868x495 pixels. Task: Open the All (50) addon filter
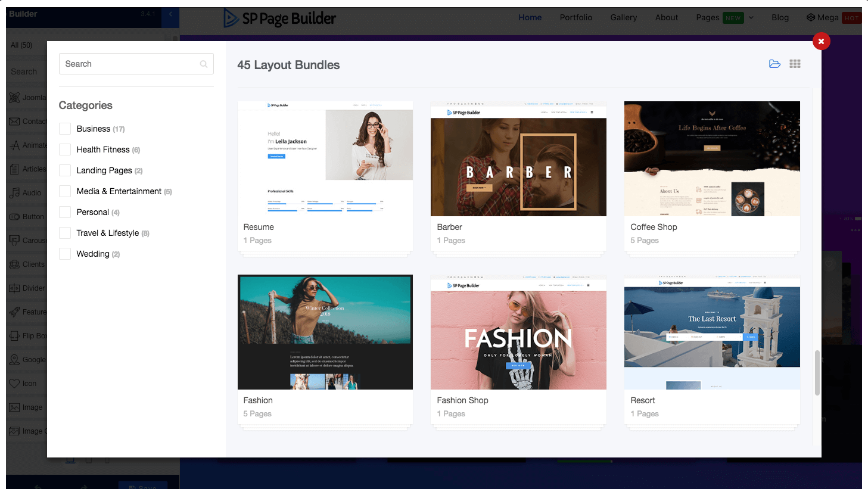coord(21,45)
